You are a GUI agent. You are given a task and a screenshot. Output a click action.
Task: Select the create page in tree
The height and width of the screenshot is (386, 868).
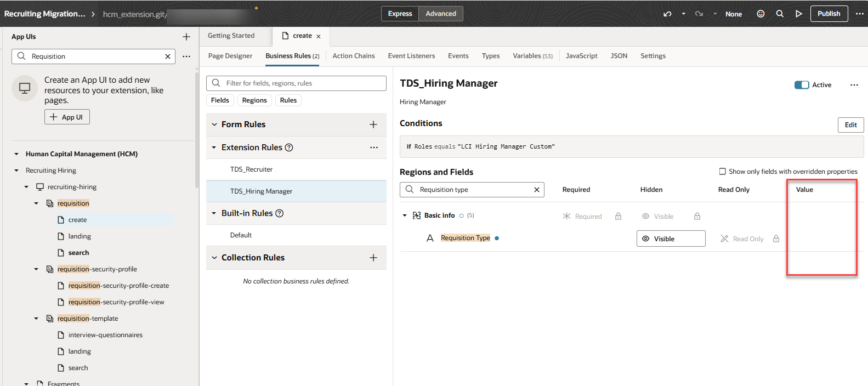click(77, 220)
